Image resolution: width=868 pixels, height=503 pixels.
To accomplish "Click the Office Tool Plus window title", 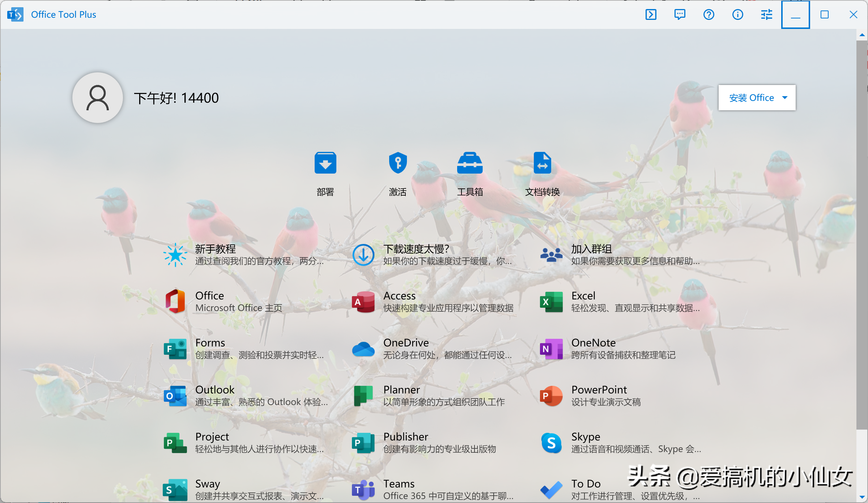I will pos(64,14).
